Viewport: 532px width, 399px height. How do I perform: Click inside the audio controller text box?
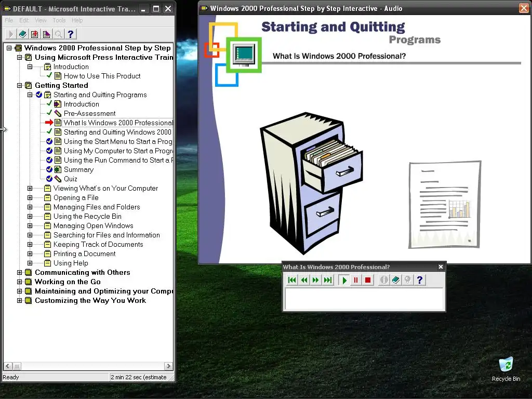[x=364, y=299]
